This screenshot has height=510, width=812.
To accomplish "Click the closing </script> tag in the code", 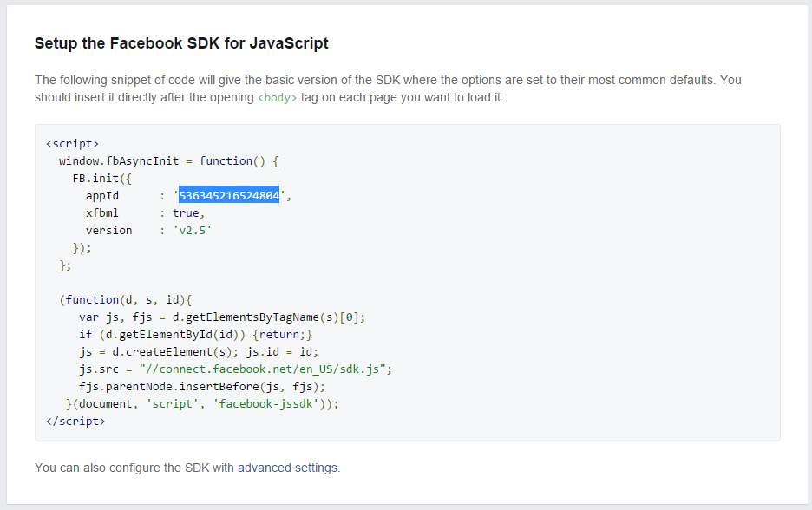I will (x=75, y=421).
